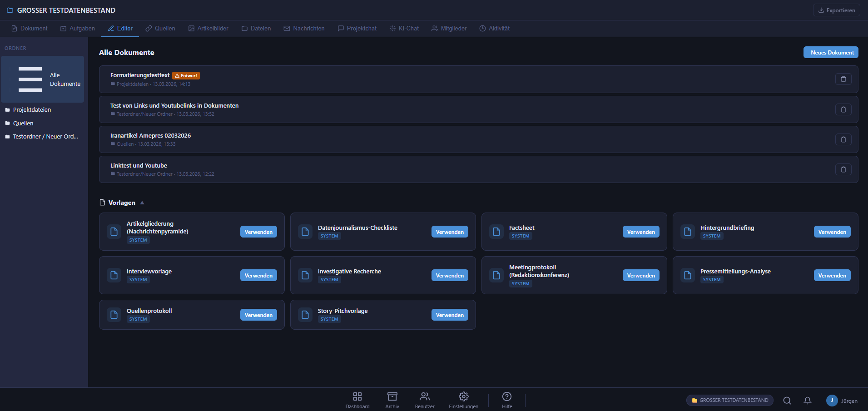This screenshot has width=868, height=411.
Task: Delete the Formatierungstesttext document via trash icon
Action: pyautogui.click(x=843, y=79)
